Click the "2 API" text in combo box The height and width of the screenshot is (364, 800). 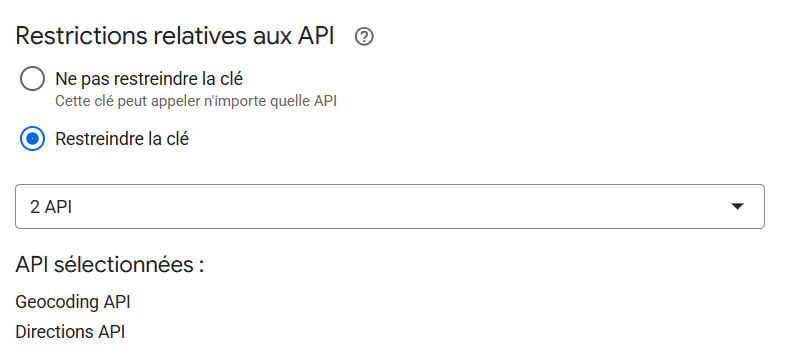51,207
